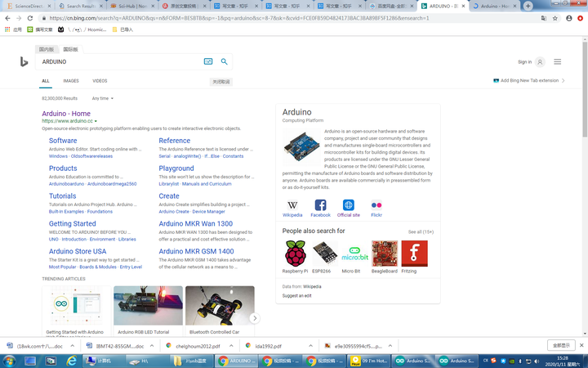Open the PotPlayer taskbar item
Image resolution: width=588 pixels, height=368 pixels.
370,361
